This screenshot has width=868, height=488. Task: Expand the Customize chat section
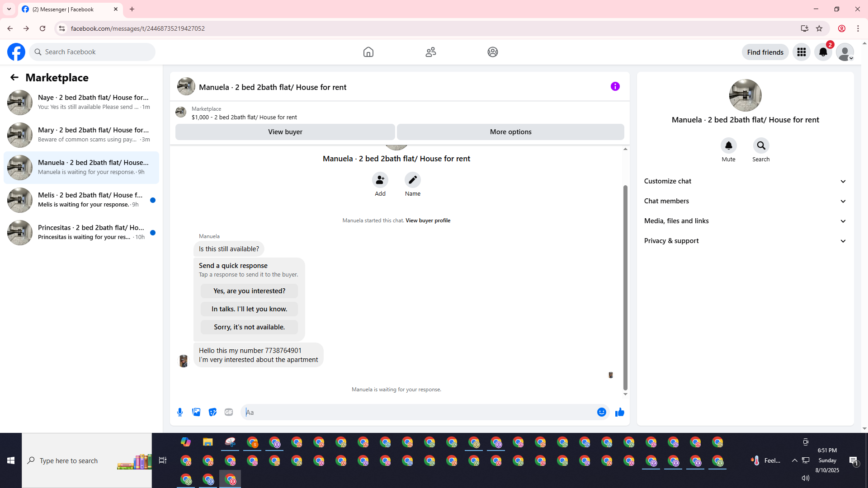pyautogui.click(x=745, y=181)
